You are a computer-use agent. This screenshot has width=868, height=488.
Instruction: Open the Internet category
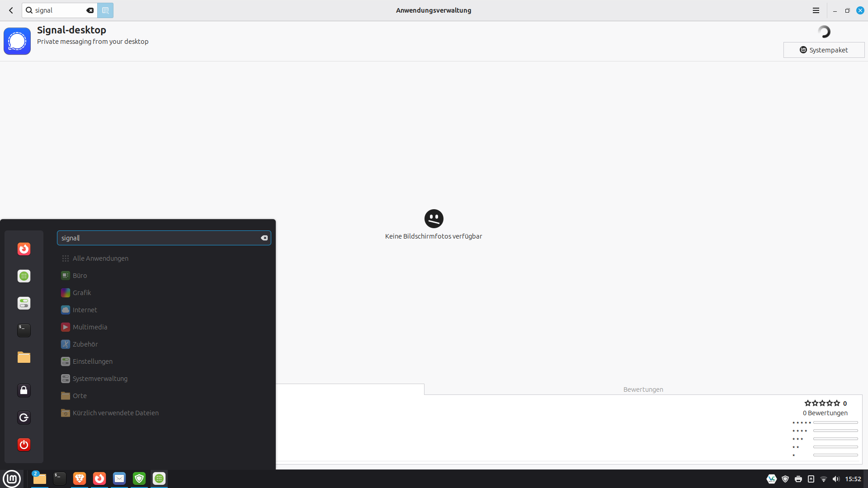coord(85,310)
